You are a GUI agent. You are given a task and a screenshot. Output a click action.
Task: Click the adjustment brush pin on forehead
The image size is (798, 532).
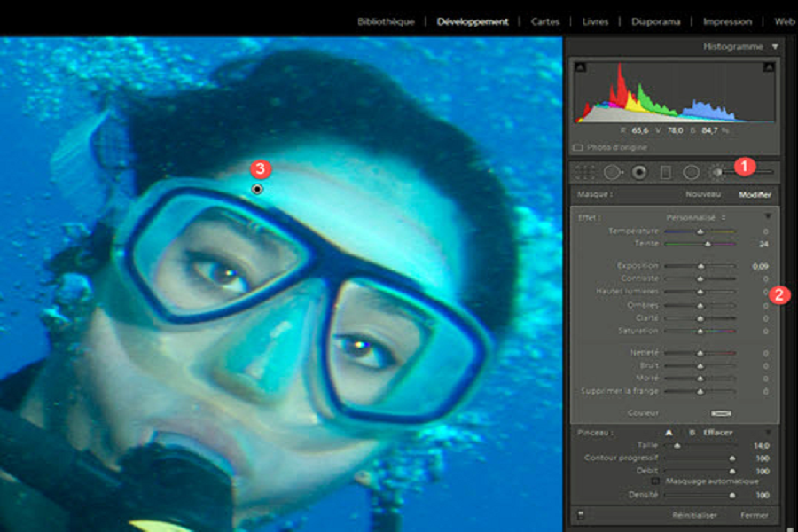(x=257, y=189)
